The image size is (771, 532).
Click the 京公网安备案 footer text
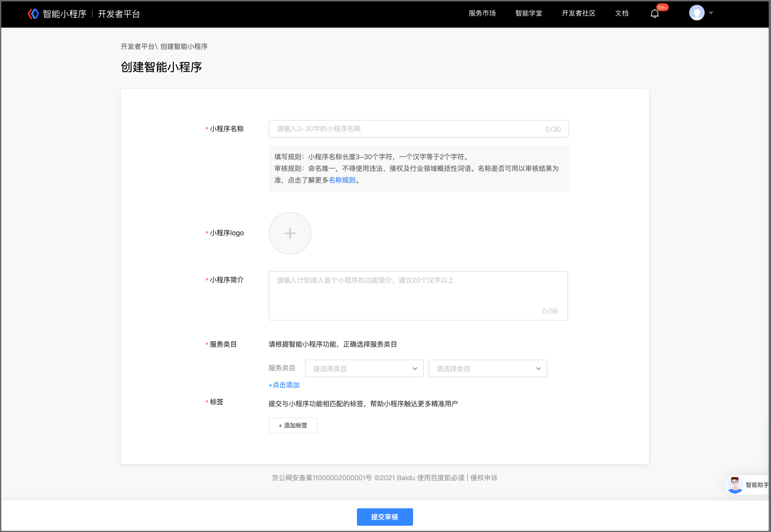322,478
